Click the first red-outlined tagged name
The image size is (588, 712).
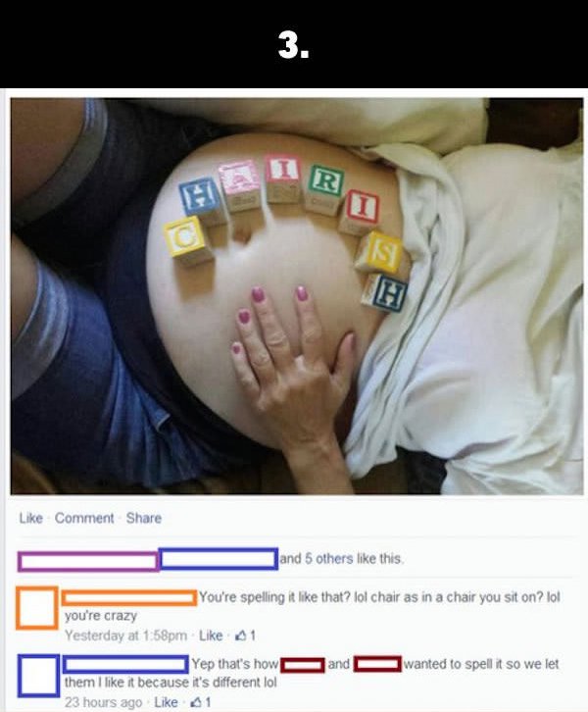(x=303, y=665)
